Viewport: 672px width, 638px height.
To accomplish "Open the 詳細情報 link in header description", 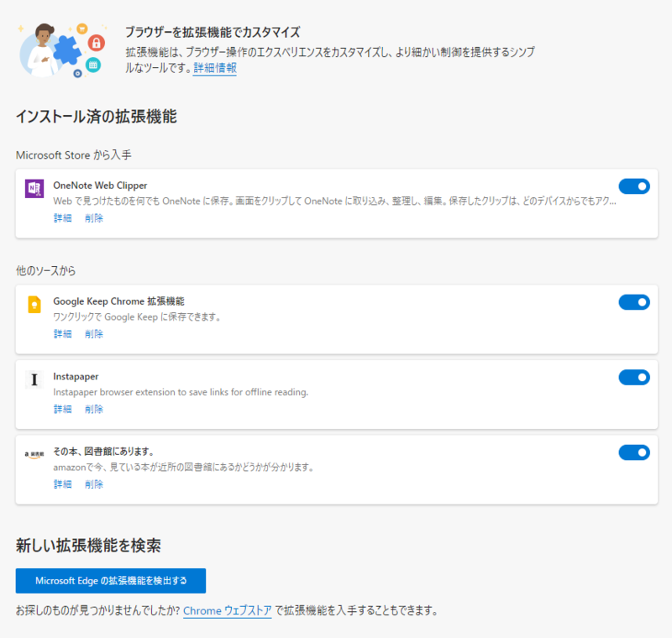I will 215,68.
